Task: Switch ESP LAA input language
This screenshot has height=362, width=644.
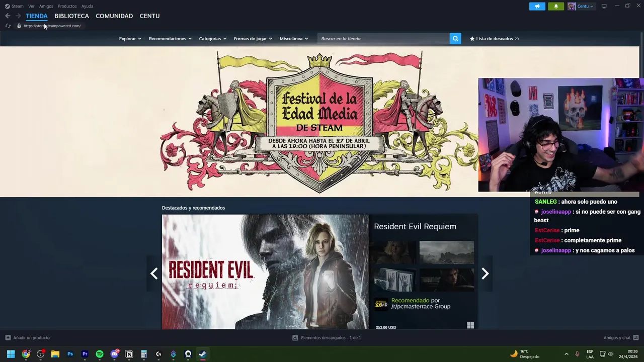Action: coord(590,354)
